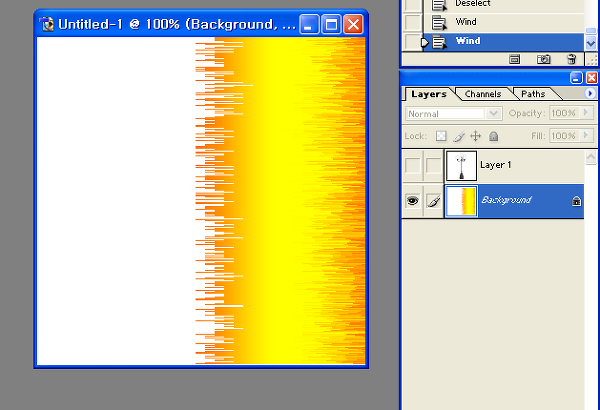Minimize the Untitled-1 document window
Screen dimensions: 600x410
(309, 25)
